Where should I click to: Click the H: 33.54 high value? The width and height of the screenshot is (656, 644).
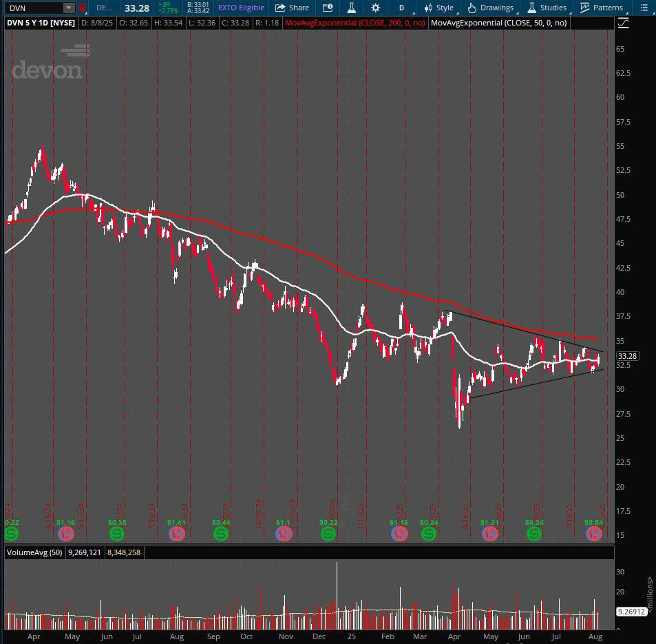click(168, 23)
